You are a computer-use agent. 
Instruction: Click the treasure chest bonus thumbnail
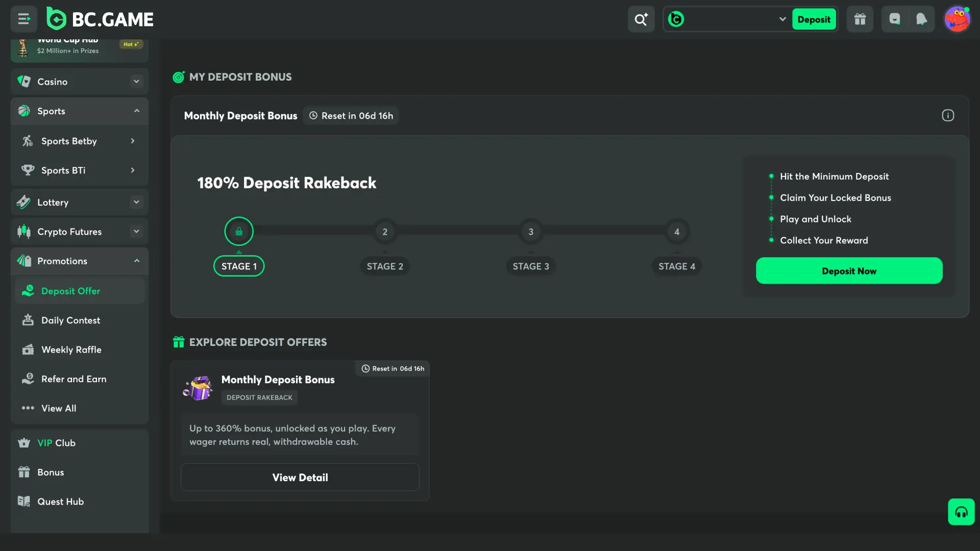[x=198, y=388]
